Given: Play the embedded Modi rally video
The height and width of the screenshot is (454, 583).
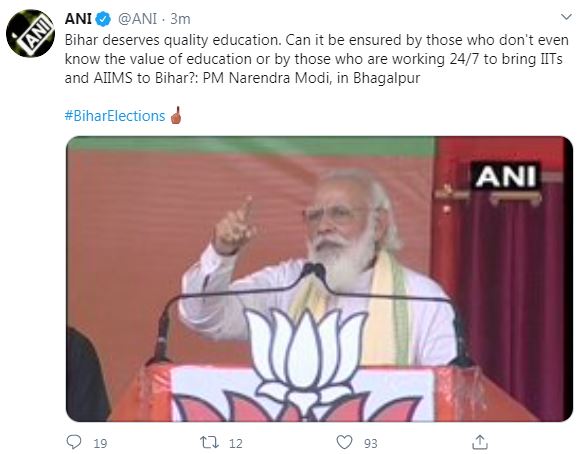Looking at the screenshot, I should [319, 279].
